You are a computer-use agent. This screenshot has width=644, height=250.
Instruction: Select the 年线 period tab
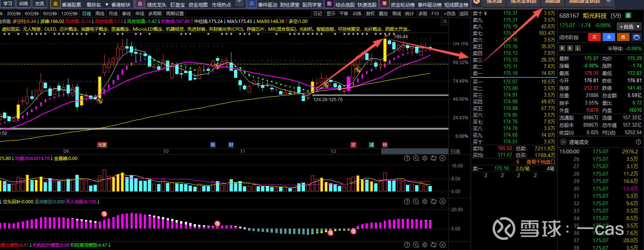click(140, 13)
